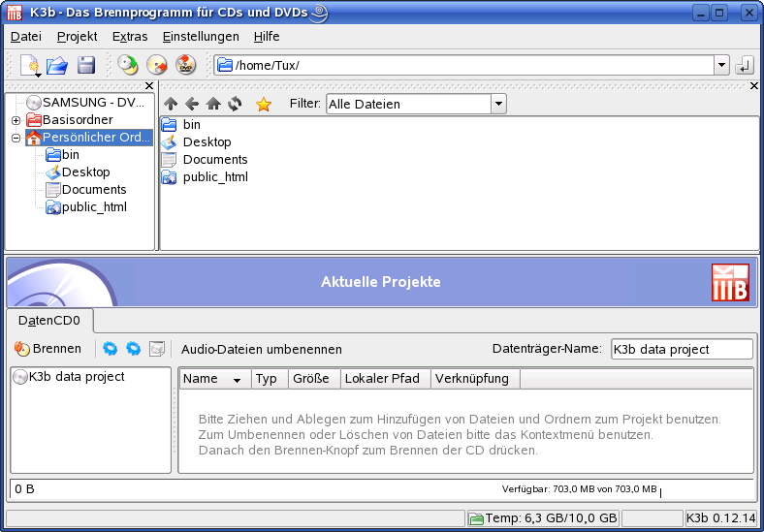764x532 pixels.
Task: Select Documents in the file list
Action: [x=205, y=160]
